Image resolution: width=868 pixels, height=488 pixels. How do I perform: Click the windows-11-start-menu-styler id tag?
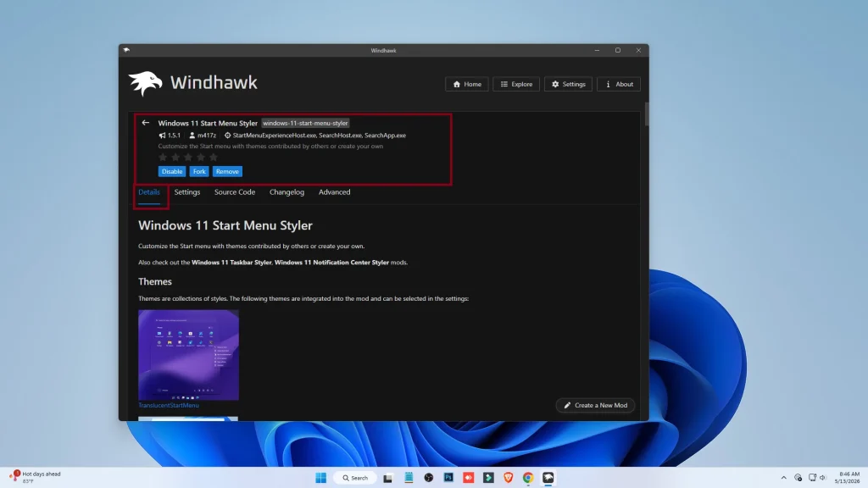[x=305, y=124]
